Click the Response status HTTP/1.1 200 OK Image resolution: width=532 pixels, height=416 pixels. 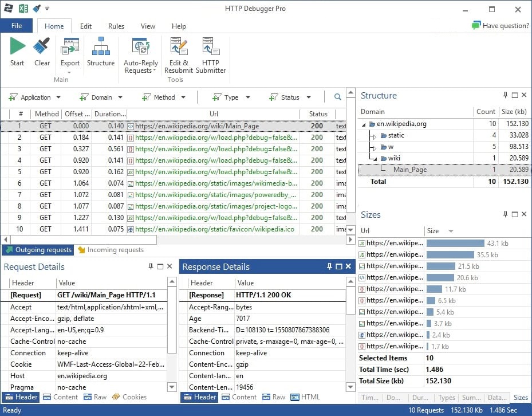tap(263, 295)
